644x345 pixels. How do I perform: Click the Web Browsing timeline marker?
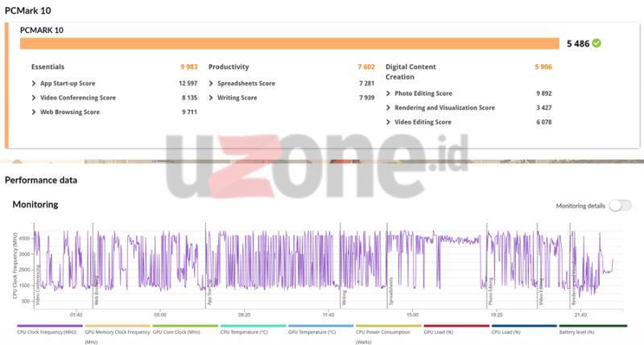tap(97, 290)
